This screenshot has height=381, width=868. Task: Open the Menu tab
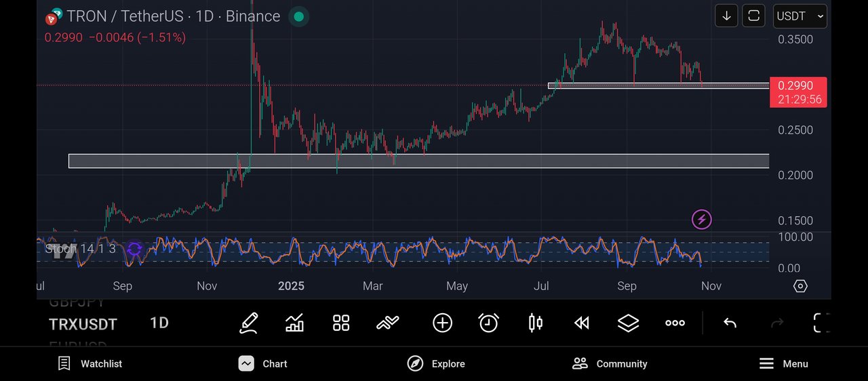pyautogui.click(x=783, y=364)
